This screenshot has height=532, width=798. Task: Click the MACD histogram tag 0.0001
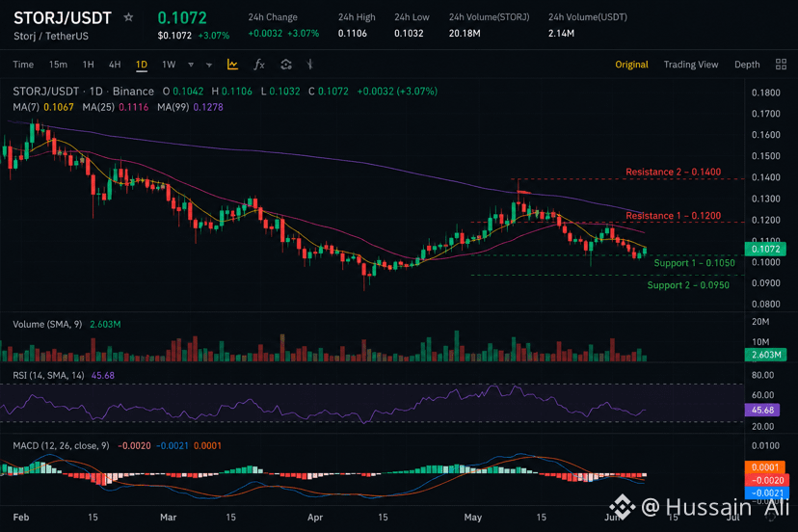(765, 467)
